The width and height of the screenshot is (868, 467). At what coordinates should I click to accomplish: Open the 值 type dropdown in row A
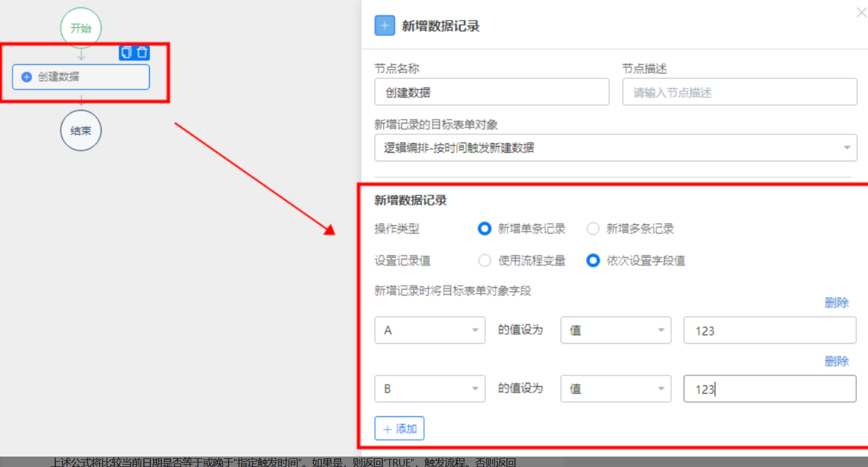[x=616, y=330]
